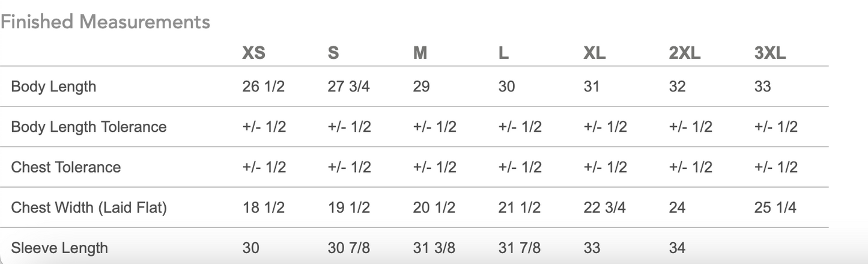This screenshot has height=264, width=868.
Task: Click the XS body length value 26 1/2
Action: click(264, 87)
